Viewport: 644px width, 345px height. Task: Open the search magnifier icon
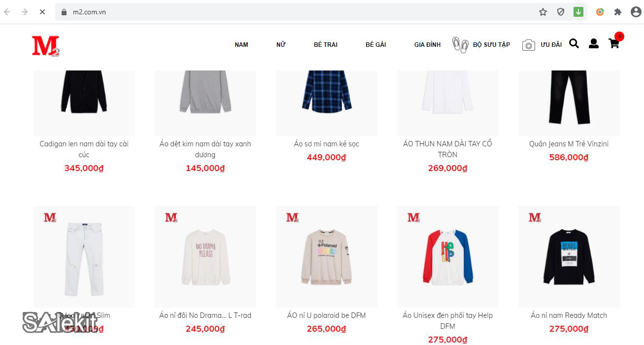[x=574, y=44]
